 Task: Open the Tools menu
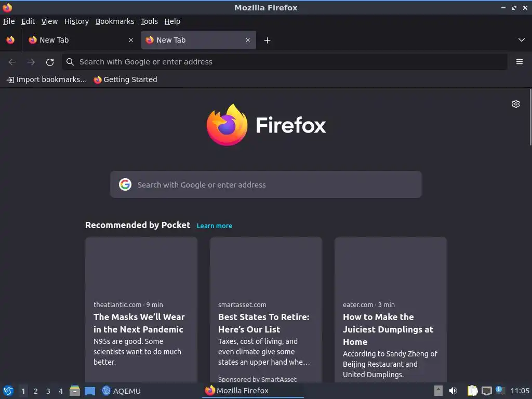pyautogui.click(x=149, y=21)
